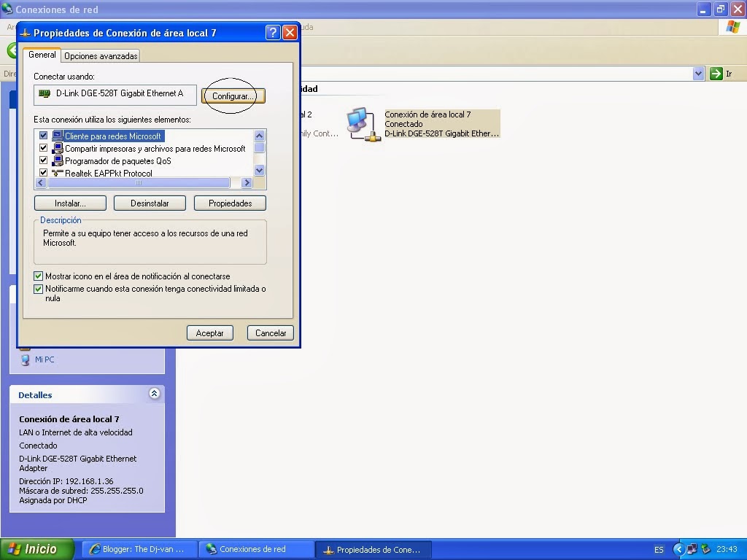Open the Inicio start menu
This screenshot has height=560, width=747.
[37, 549]
